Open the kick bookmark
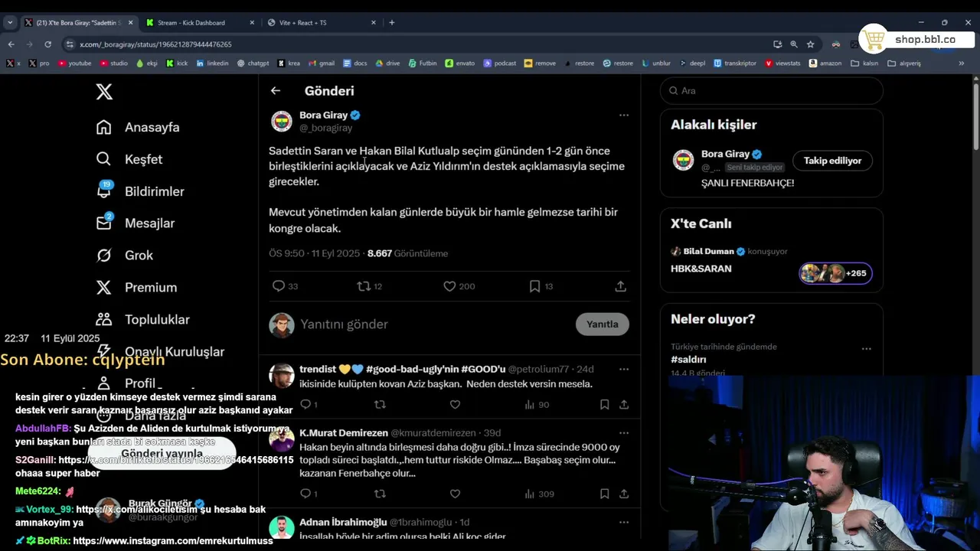The height and width of the screenshot is (551, 980). 177,64
